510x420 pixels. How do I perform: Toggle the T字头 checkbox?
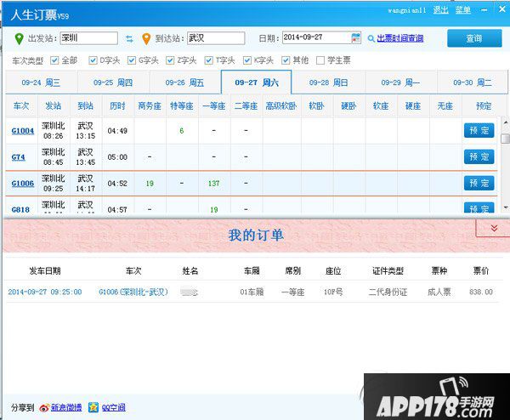(x=208, y=60)
